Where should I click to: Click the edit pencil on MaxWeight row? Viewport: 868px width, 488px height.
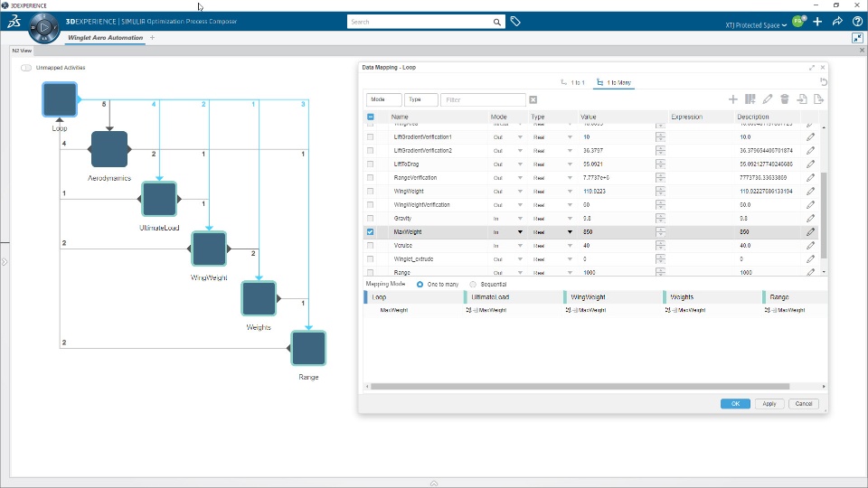tap(810, 232)
